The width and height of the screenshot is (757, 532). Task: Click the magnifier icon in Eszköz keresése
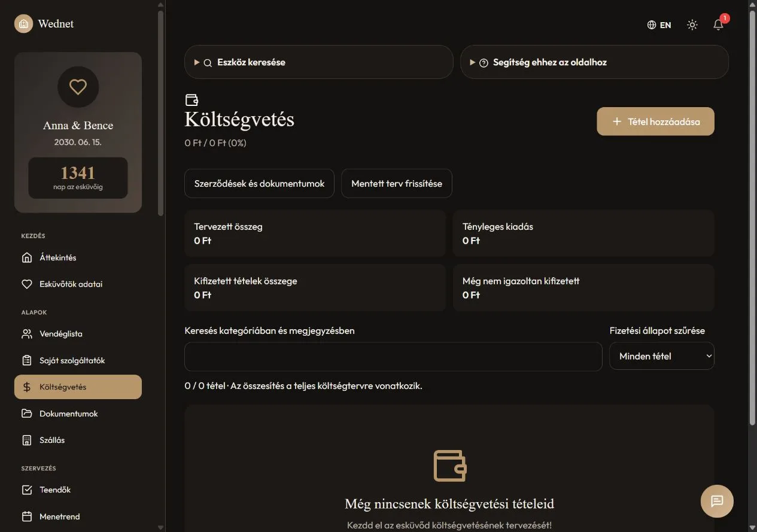coord(208,63)
